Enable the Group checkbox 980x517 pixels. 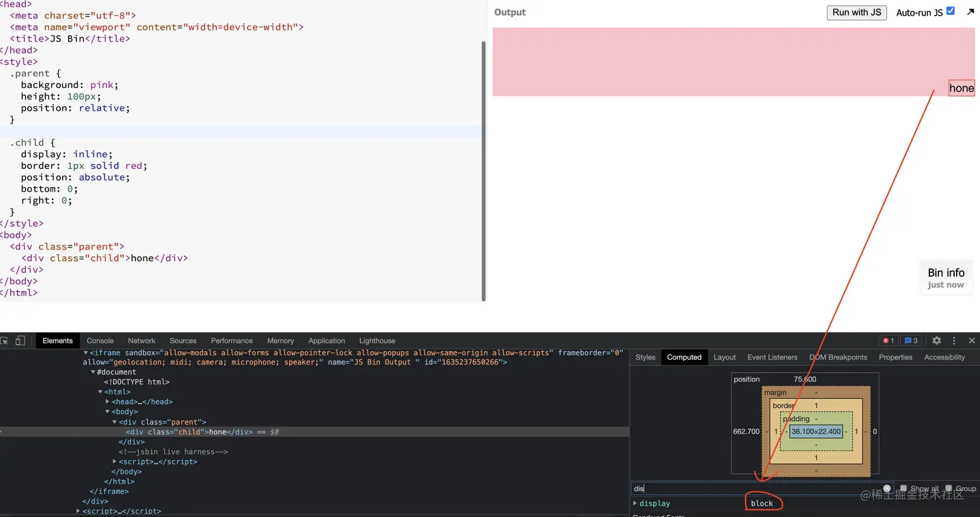(x=949, y=488)
